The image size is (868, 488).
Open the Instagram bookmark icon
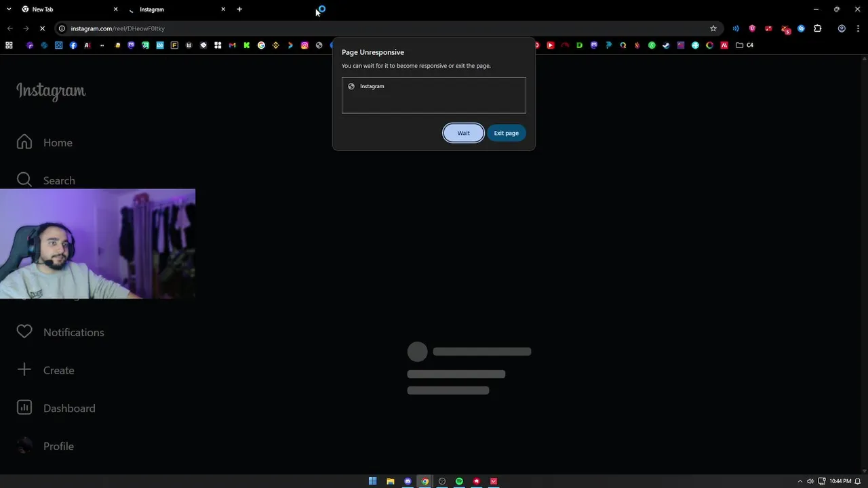304,45
